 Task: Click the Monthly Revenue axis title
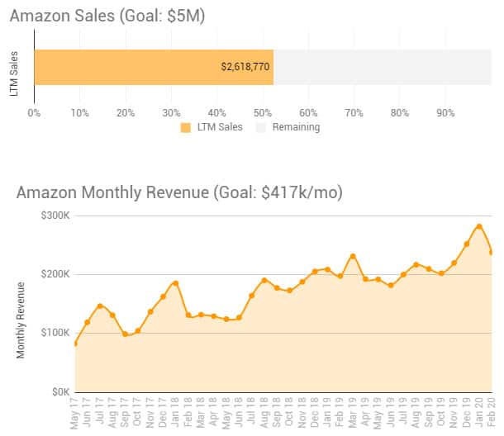(21, 320)
